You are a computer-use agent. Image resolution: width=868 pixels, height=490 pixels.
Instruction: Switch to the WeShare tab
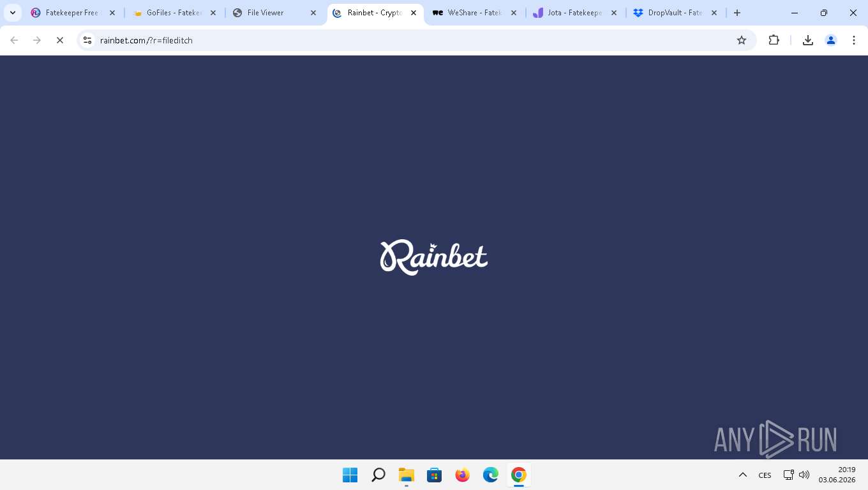[x=475, y=13]
